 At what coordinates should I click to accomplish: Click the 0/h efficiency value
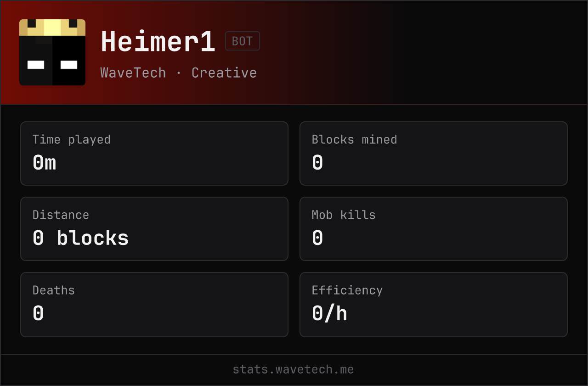point(329,313)
